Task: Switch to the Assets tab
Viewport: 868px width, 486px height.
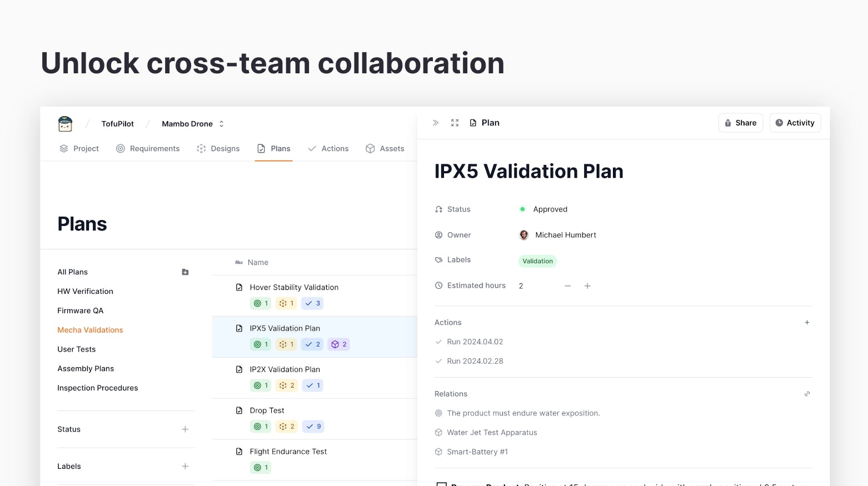Action: pos(385,148)
